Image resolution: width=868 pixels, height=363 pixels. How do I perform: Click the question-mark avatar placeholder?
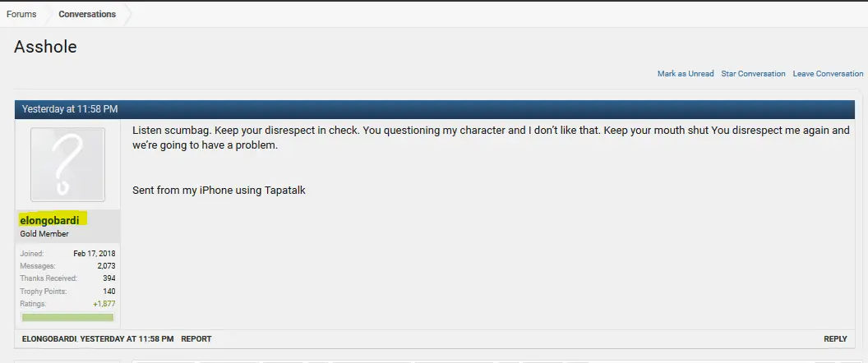67,164
